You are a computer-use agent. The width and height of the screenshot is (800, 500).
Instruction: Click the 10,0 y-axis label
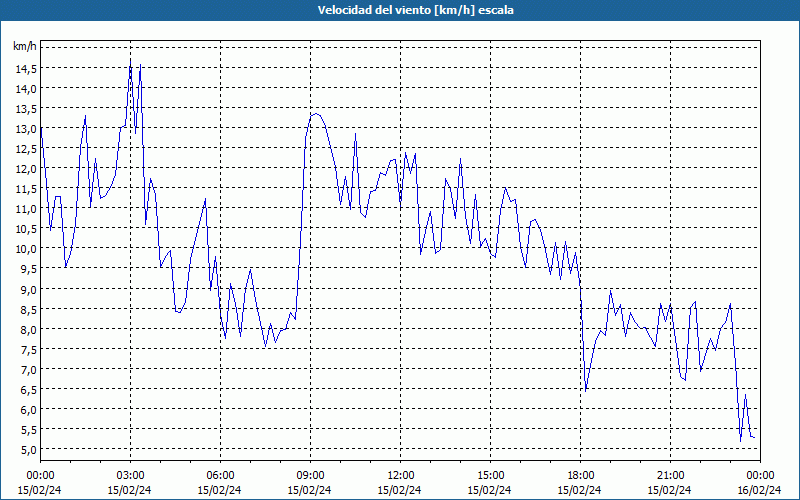26,248
